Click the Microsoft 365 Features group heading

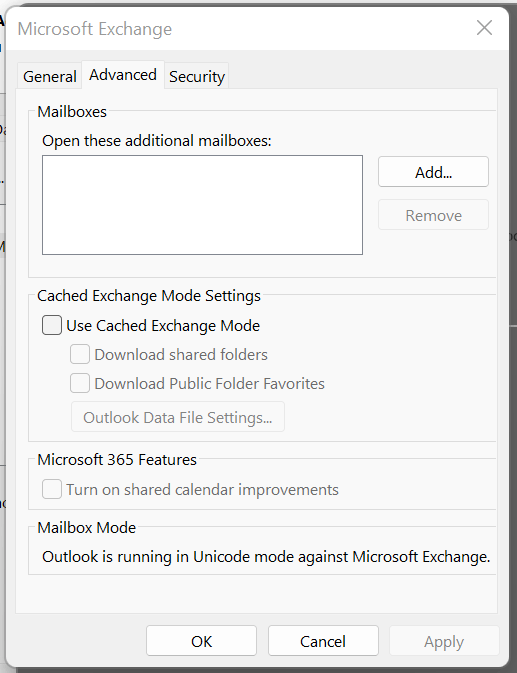click(117, 460)
